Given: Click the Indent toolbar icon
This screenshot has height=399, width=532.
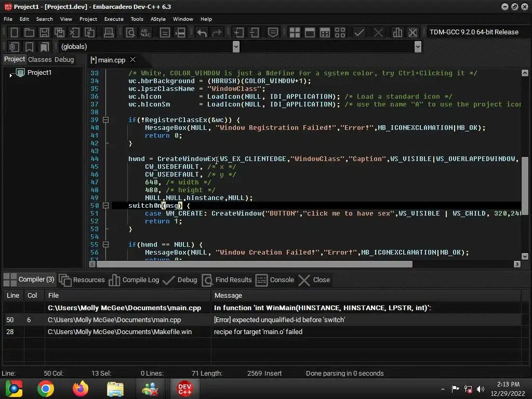Looking at the screenshot, I should [x=239, y=33].
